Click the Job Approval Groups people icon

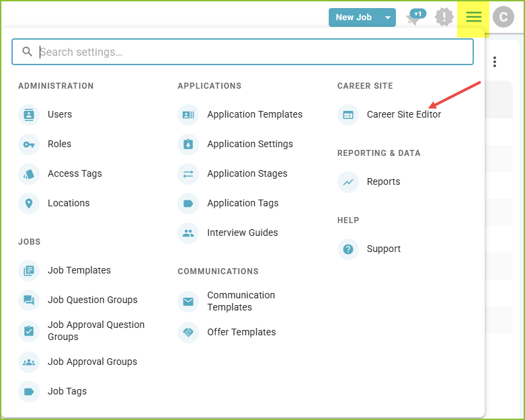click(x=29, y=362)
